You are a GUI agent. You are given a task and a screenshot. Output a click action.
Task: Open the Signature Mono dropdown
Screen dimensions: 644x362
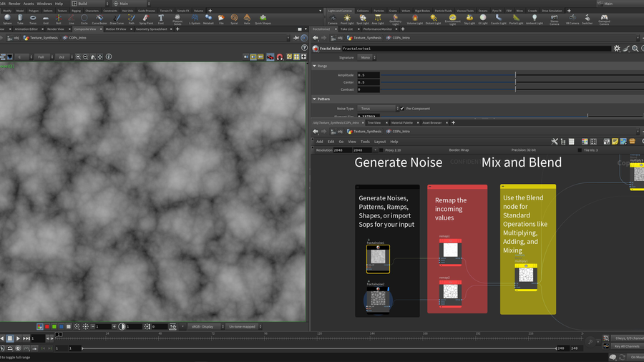point(367,57)
